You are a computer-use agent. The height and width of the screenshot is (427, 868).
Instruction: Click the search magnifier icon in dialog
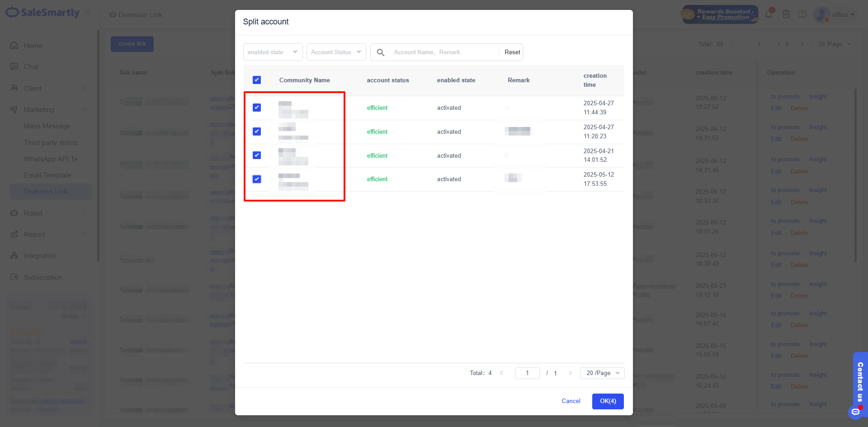tap(381, 52)
